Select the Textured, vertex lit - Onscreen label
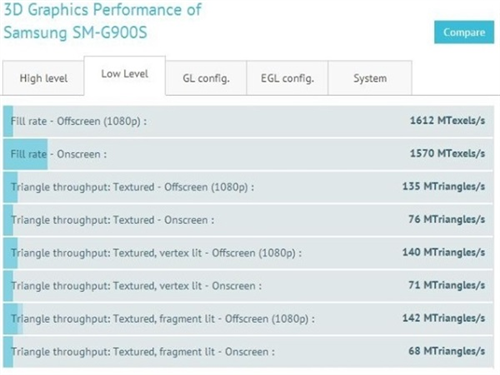 (136, 286)
